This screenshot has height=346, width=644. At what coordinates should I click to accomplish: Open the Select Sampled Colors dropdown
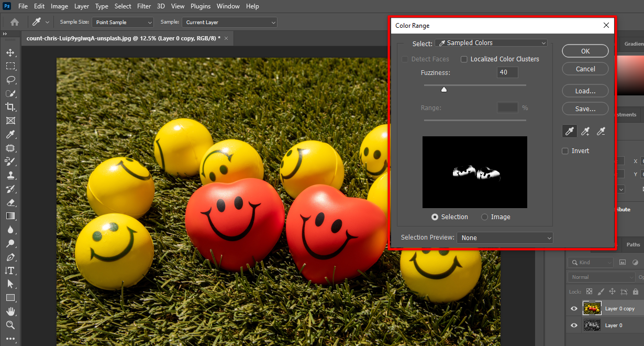click(492, 43)
